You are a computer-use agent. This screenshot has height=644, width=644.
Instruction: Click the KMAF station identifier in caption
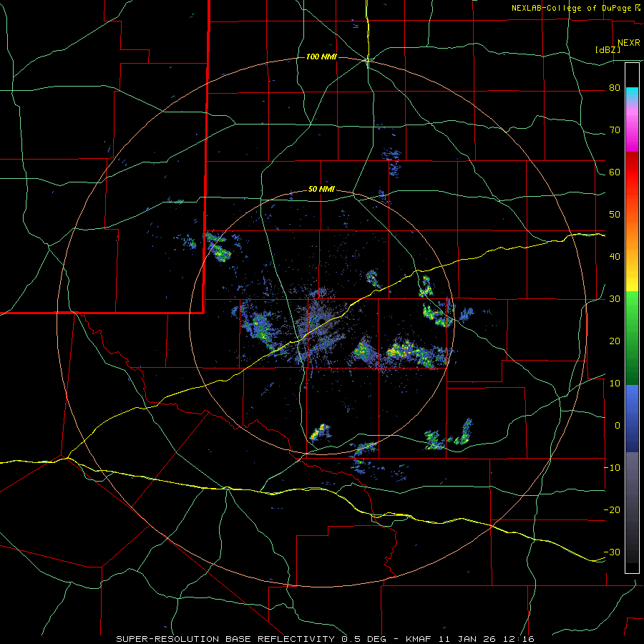420,639
